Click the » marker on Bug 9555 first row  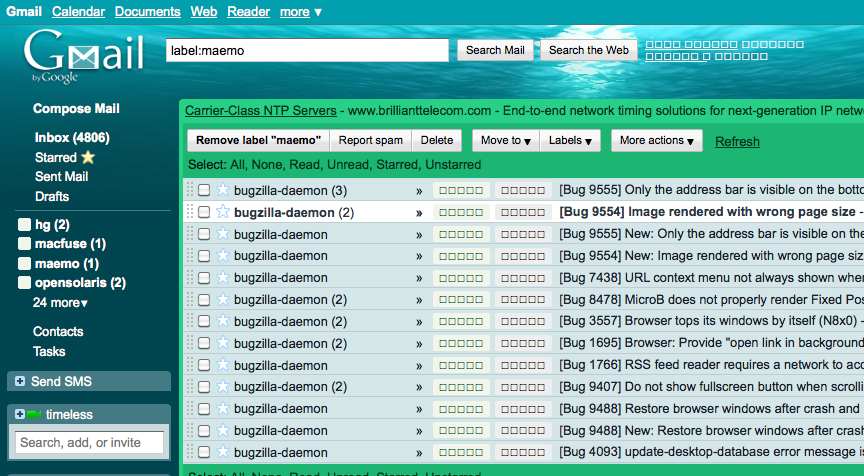tap(419, 191)
